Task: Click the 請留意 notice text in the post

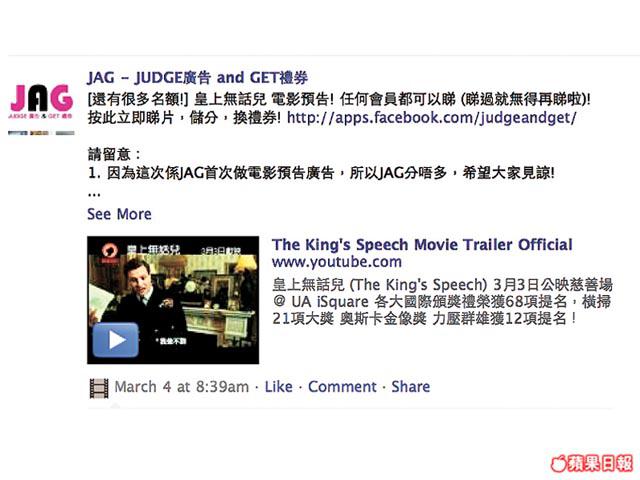Action: coord(114,154)
